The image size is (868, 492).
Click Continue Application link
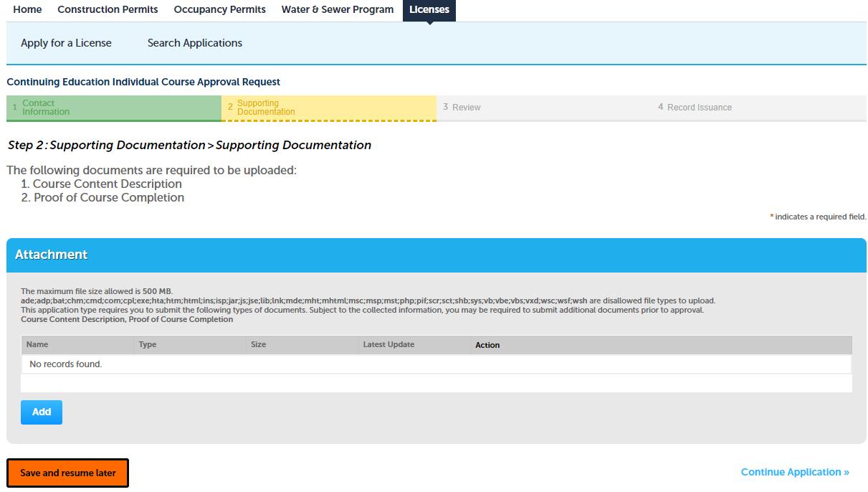coord(795,472)
